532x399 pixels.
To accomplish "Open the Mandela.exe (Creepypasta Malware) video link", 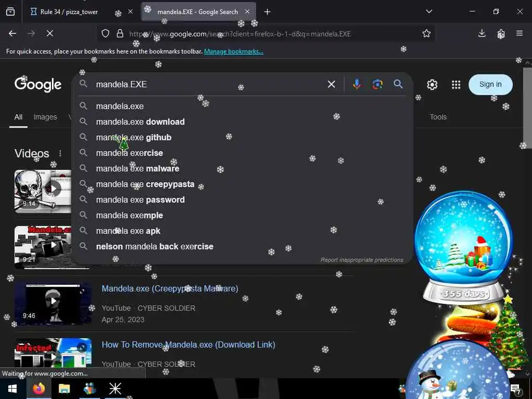I will [170, 288].
